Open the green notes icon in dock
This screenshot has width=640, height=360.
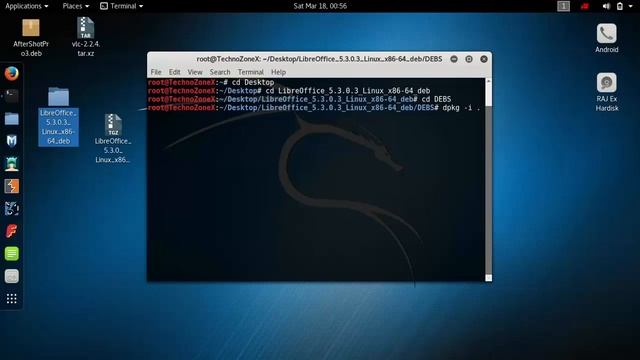pos(11,253)
